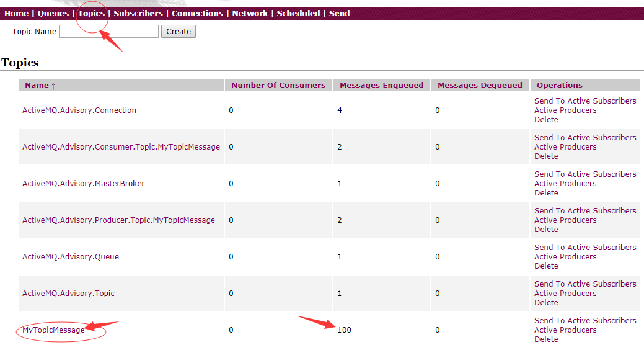Delete the ActiveMQ.Advisory.Connection topic

[x=546, y=120]
